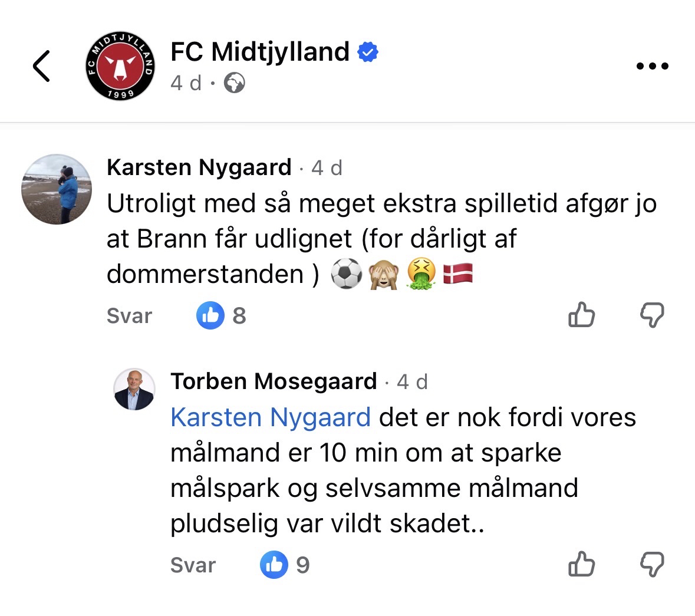
Task: Open Karsten Nygaard's profile picture
Action: tap(57, 189)
